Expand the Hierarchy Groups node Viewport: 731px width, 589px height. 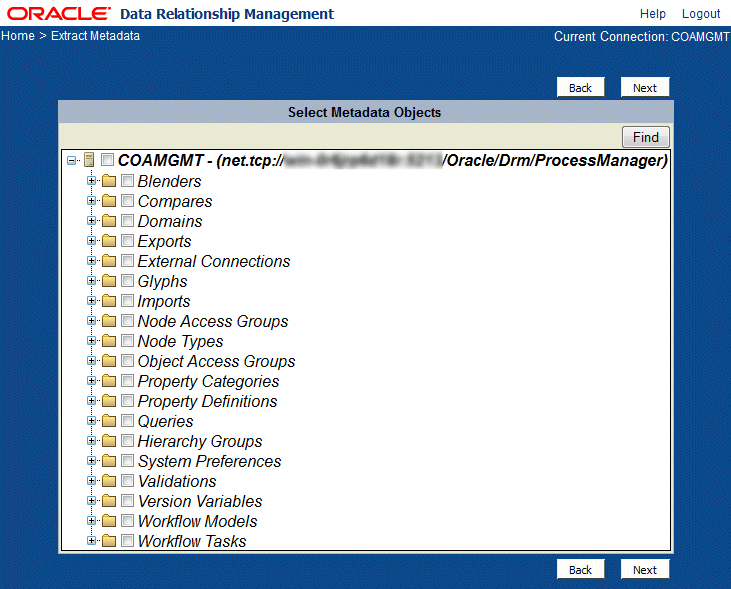coord(91,441)
